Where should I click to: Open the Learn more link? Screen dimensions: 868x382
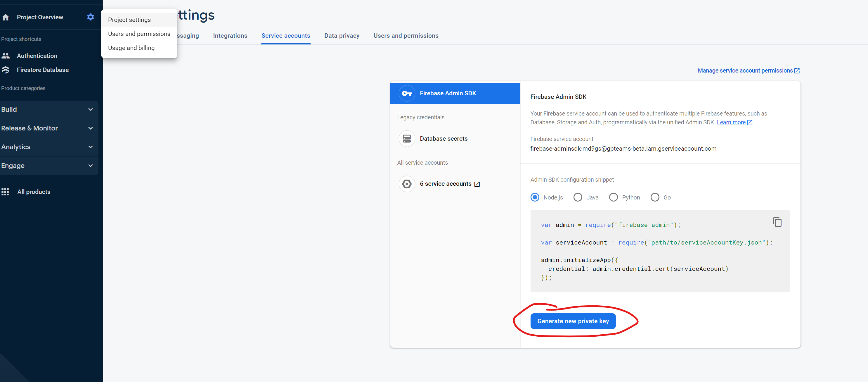(x=731, y=123)
